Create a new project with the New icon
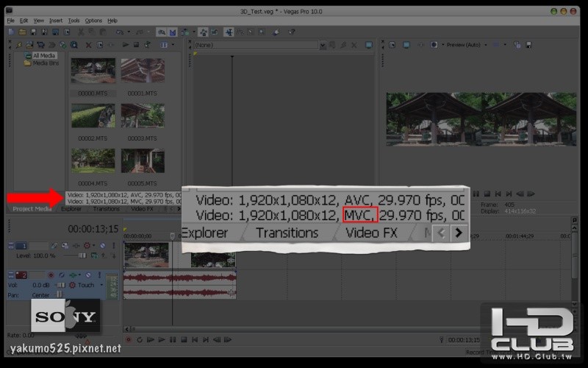The image size is (588, 368). click(11, 32)
